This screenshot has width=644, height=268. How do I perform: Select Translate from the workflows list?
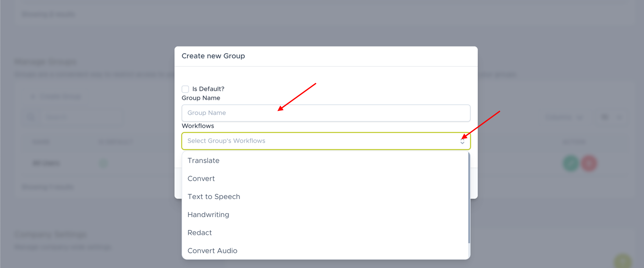(203, 160)
